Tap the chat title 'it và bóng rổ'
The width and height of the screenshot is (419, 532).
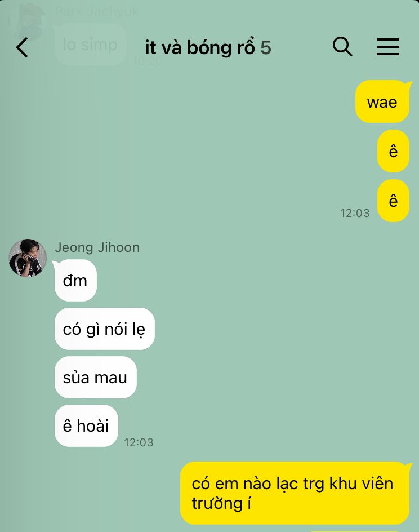200,47
